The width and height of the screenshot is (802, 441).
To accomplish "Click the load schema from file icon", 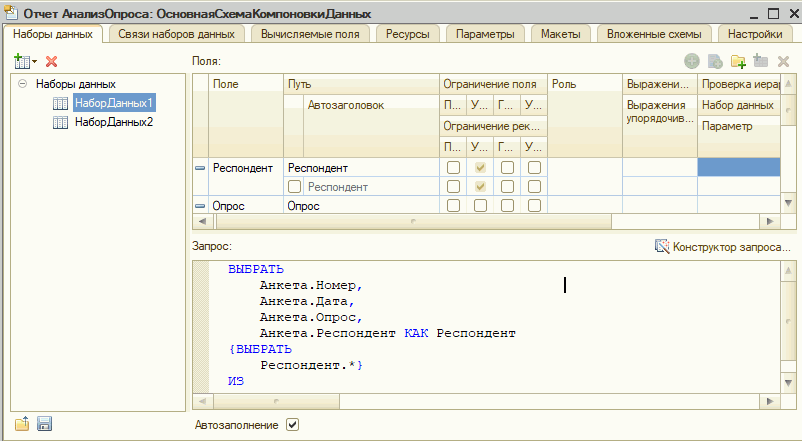I will click(22, 424).
